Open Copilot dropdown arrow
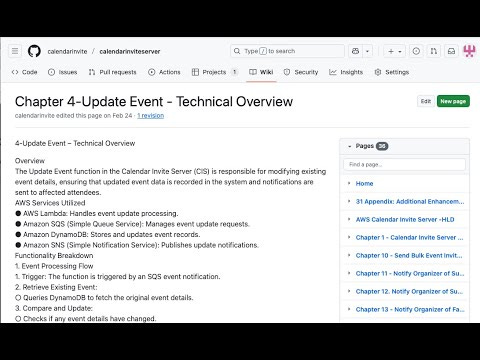The width and height of the screenshot is (480, 360). click(367, 51)
